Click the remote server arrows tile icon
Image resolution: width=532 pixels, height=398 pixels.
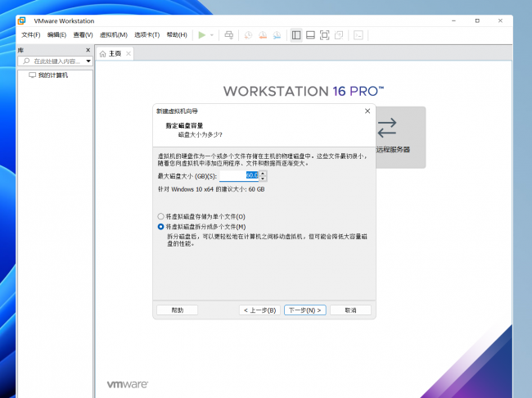coord(387,128)
